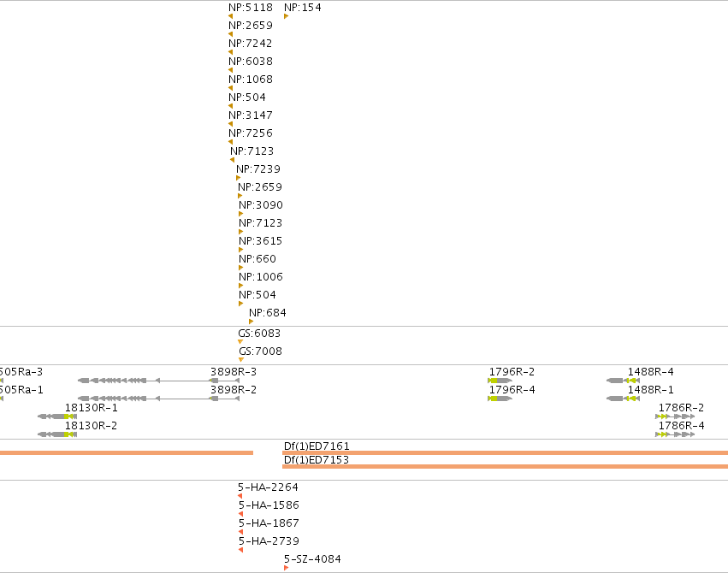Click the NP:684 arrow marker
The height and width of the screenshot is (573, 728).
point(252,322)
